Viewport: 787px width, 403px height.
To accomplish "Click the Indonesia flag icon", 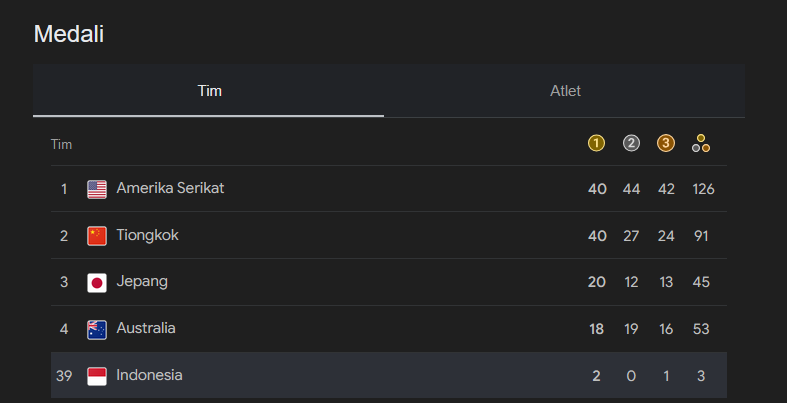I will tap(97, 376).
